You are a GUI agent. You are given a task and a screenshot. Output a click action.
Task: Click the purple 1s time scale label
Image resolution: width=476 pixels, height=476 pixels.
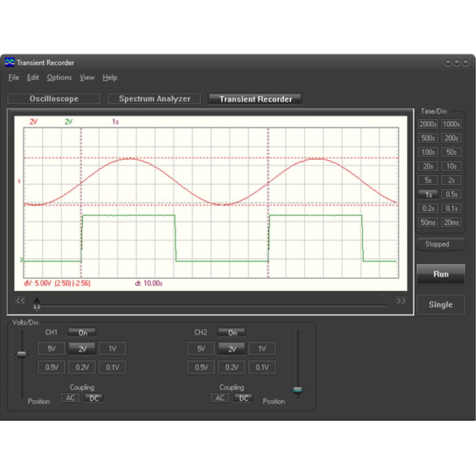(x=115, y=122)
